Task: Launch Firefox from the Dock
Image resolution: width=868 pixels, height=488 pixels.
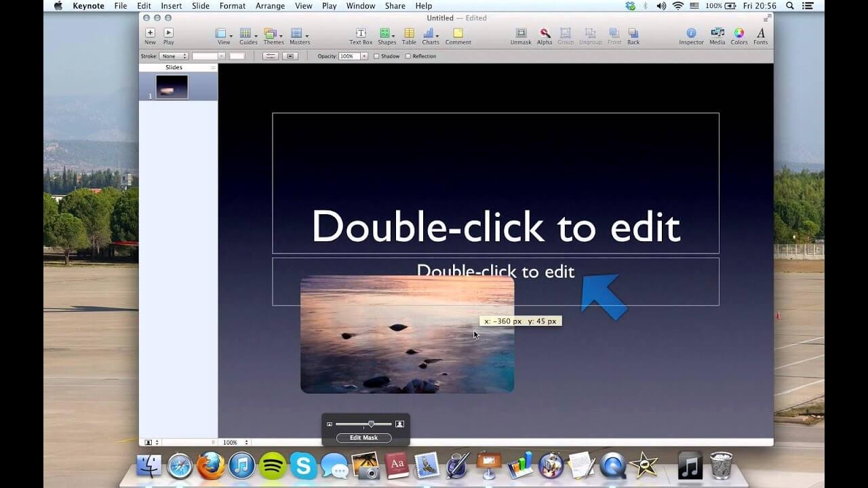Action: pos(211,466)
